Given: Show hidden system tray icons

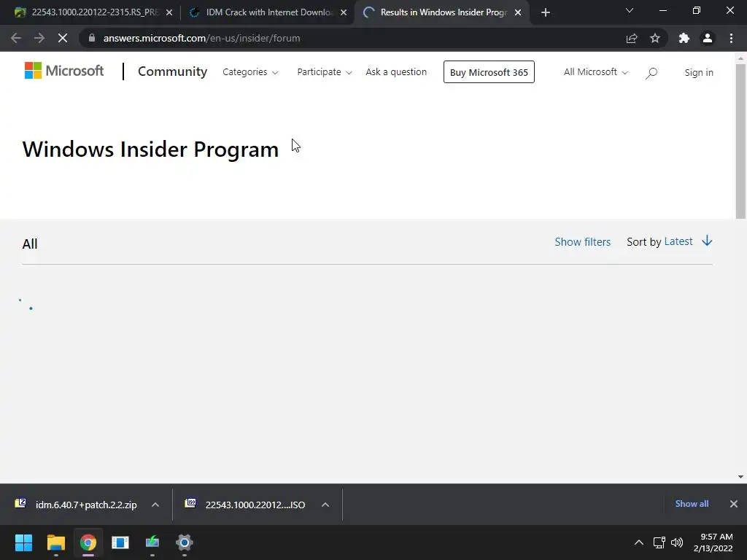Looking at the screenshot, I should tap(639, 542).
